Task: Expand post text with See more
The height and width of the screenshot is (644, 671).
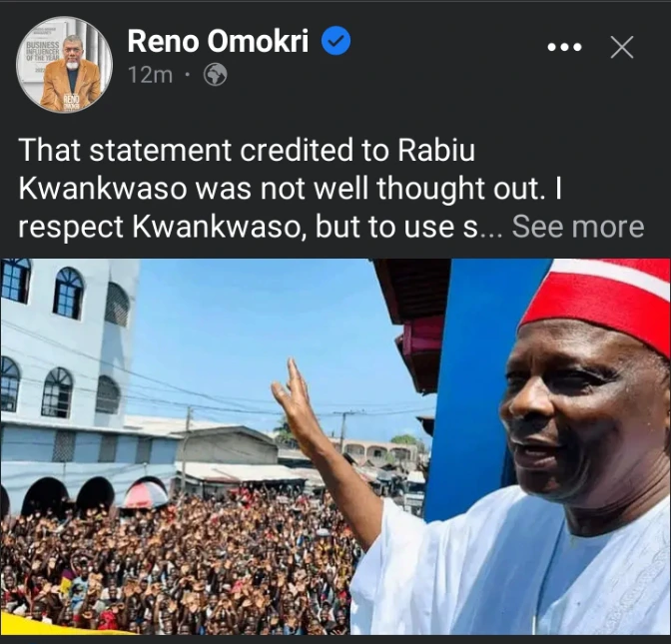Action: [x=578, y=227]
